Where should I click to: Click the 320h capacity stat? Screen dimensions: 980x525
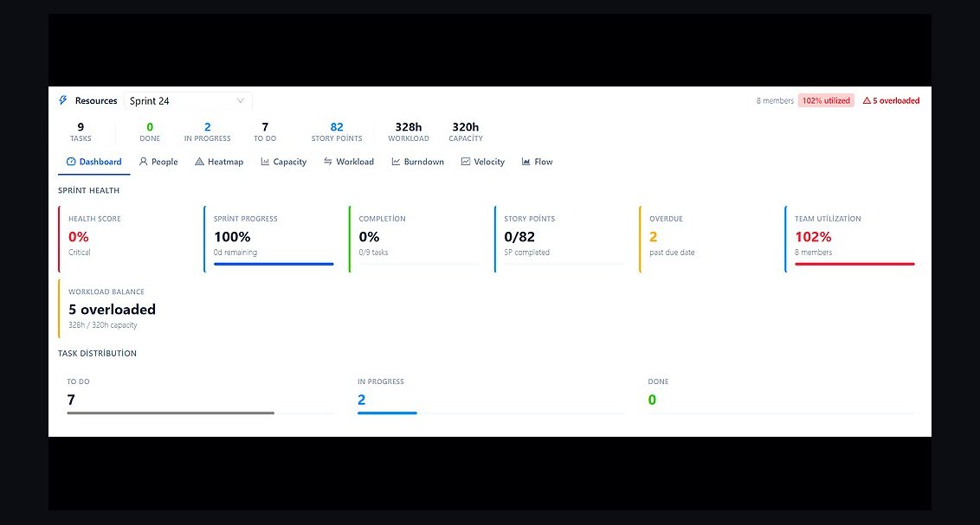[466, 131]
